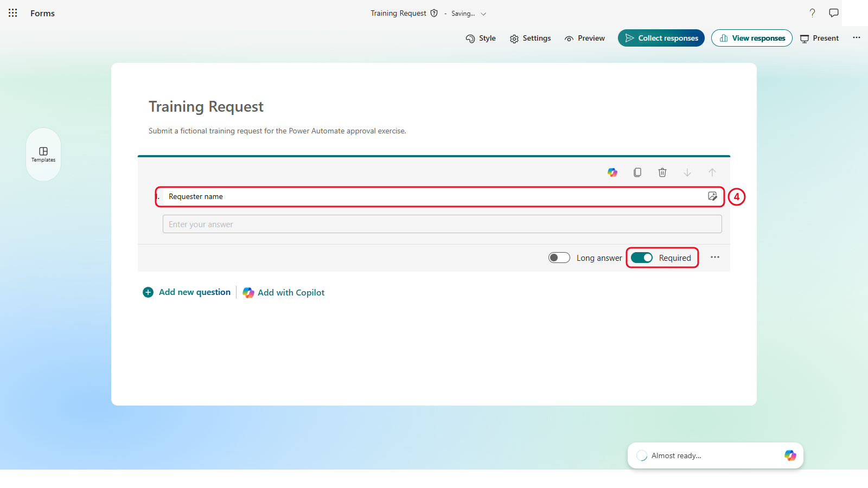Open the Help question mark

point(812,13)
